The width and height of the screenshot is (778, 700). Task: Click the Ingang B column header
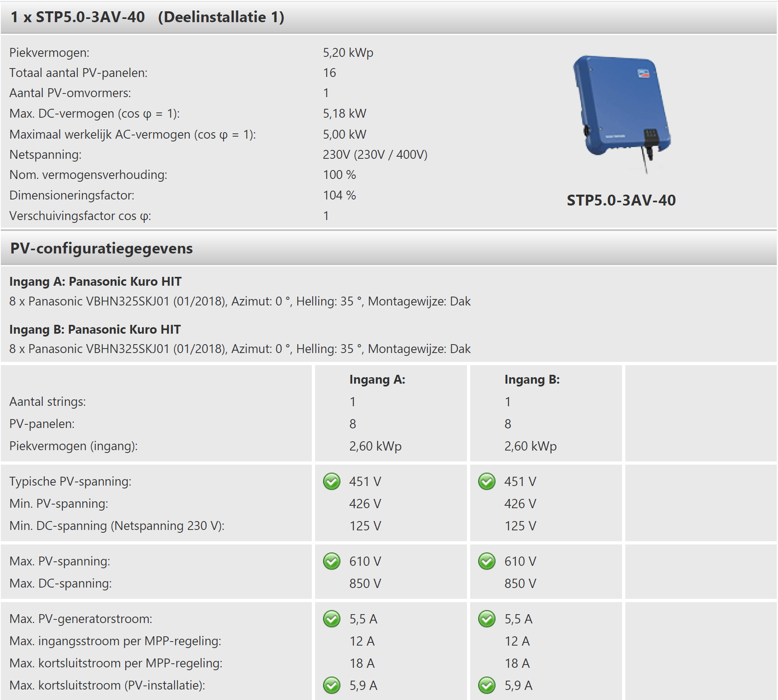(x=532, y=379)
